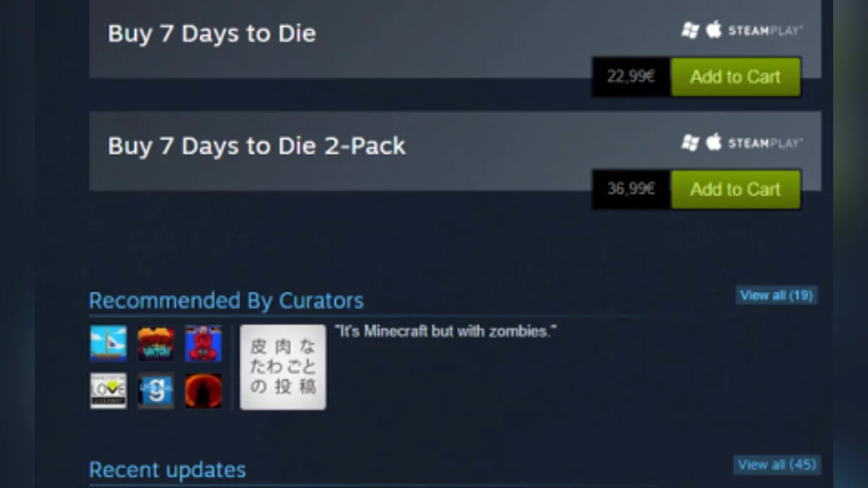Open the sailboat curator avatar
This screenshot has width=868, height=488.
[x=109, y=343]
